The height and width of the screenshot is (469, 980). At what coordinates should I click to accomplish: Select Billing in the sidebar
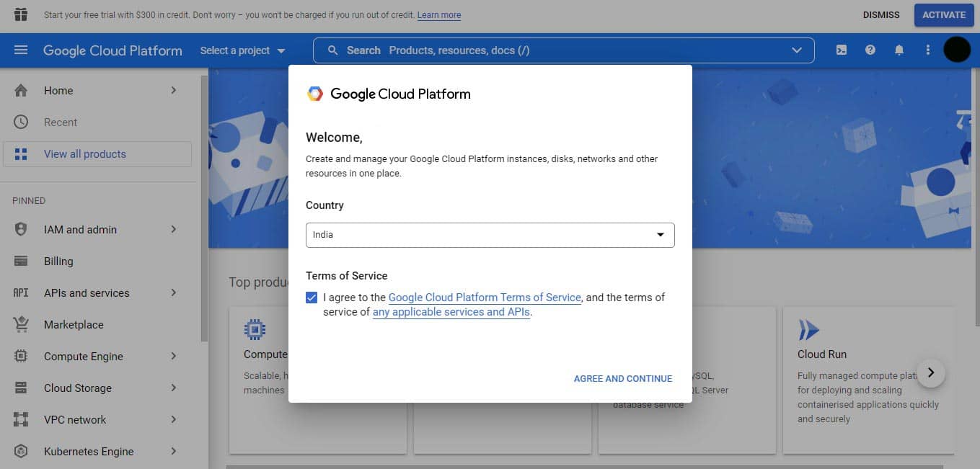(x=97, y=261)
